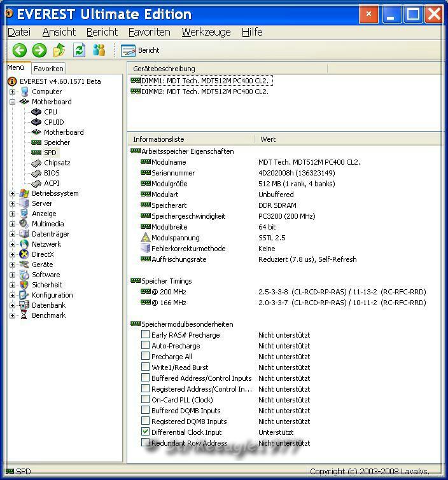Open the Ansicht menu
The image size is (448, 480).
(59, 32)
